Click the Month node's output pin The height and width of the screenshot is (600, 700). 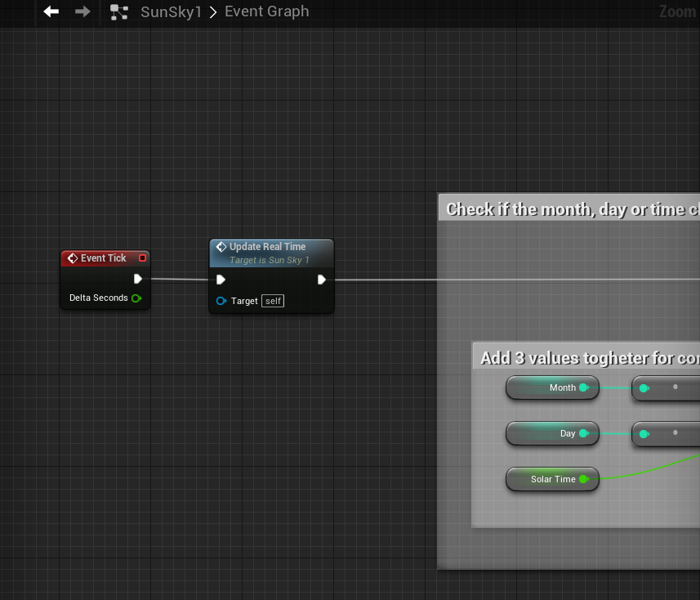click(x=584, y=387)
